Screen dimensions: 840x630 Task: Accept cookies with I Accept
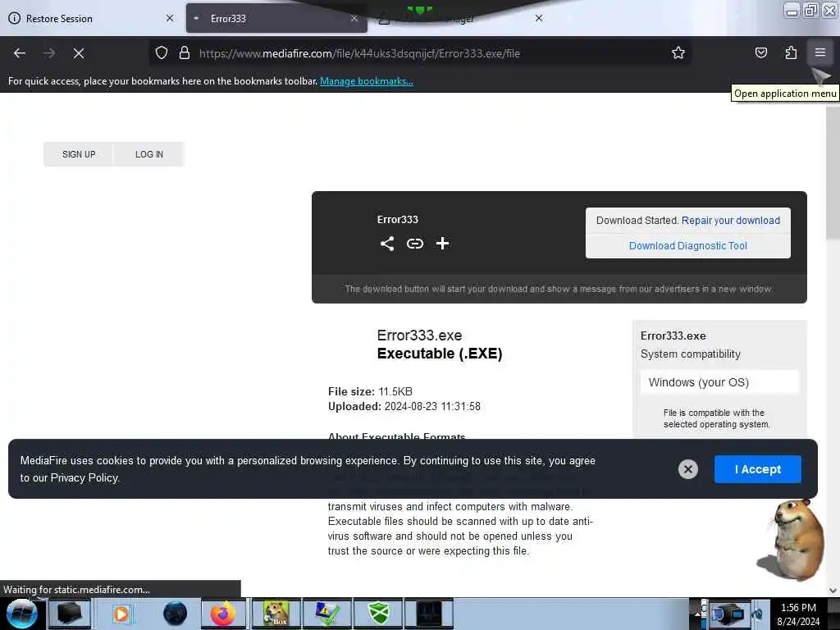[x=757, y=469]
